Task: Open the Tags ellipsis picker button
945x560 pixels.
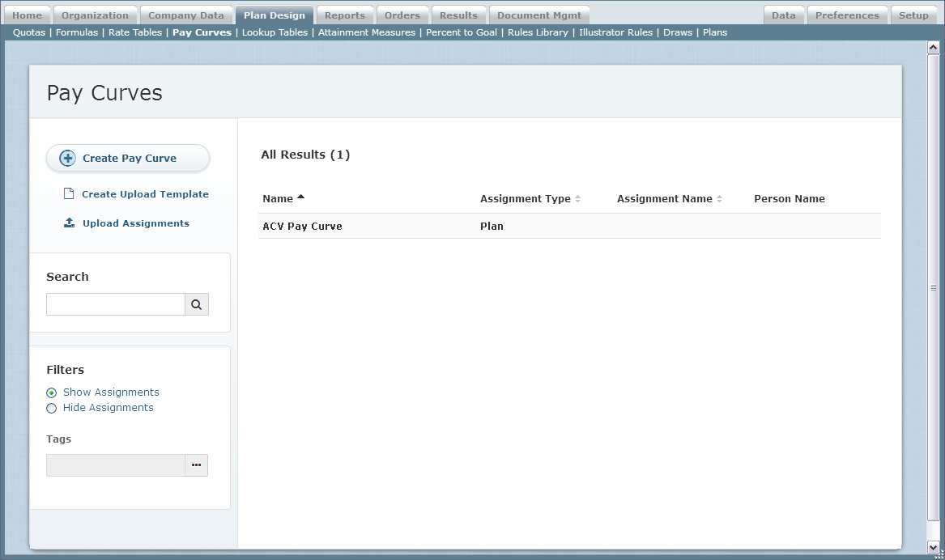Action: [x=196, y=465]
